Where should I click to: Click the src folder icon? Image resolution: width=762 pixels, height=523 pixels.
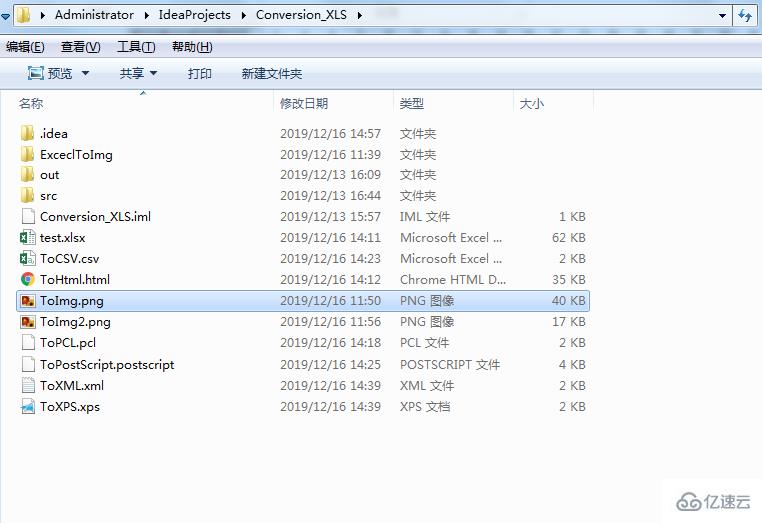coord(28,195)
